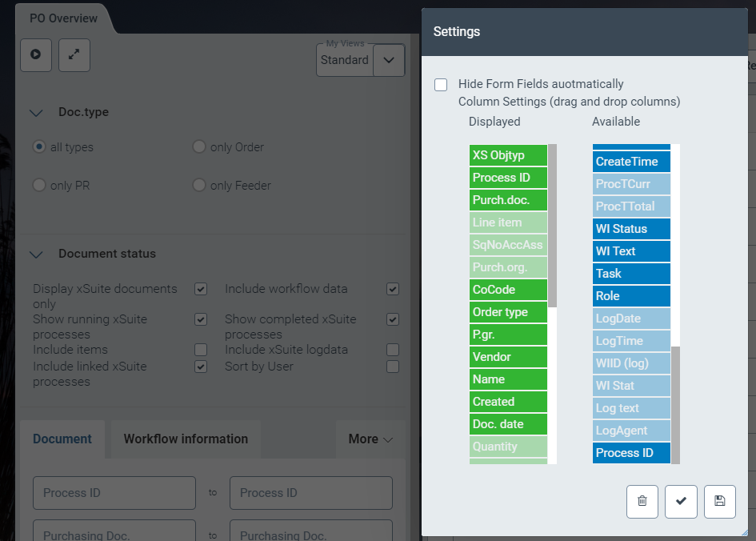756x541 pixels.
Task: Select the only Order radio button
Action: coord(199,147)
